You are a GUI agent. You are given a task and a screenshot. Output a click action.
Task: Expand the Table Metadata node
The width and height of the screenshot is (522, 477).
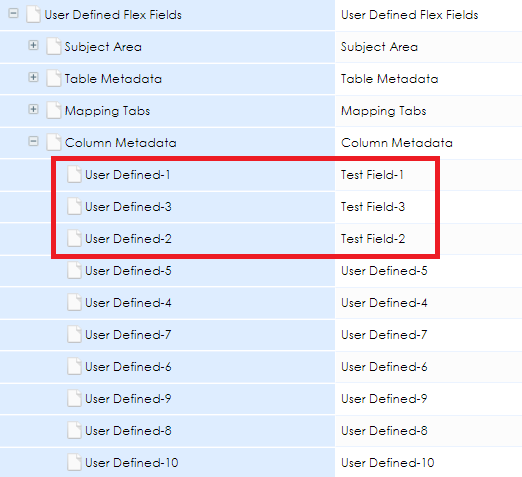[33, 77]
